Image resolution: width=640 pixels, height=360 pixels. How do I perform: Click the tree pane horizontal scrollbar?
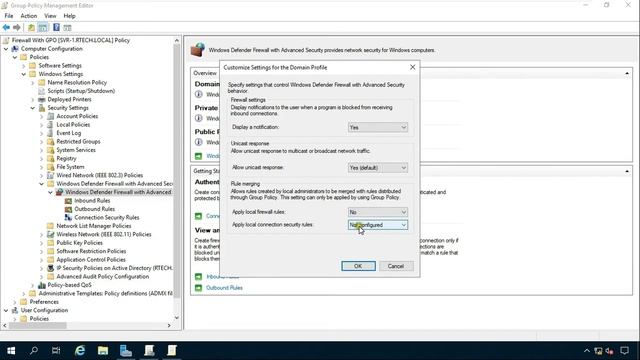pyautogui.click(x=38, y=325)
